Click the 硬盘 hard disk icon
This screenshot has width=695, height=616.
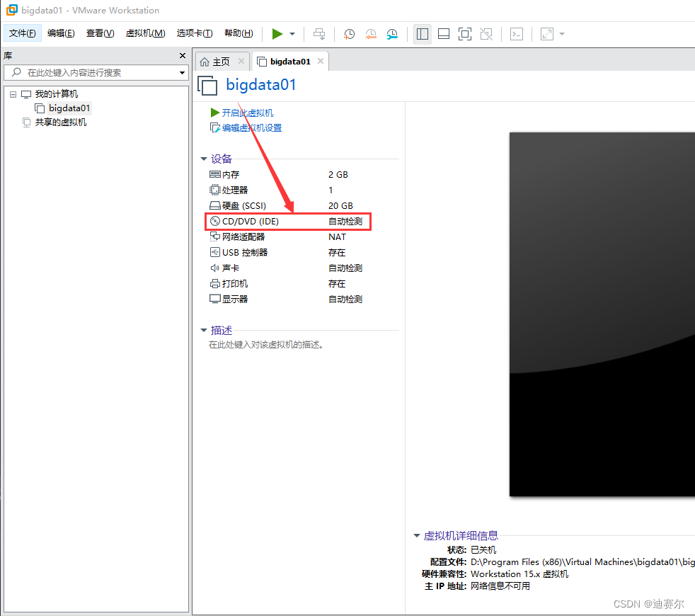[215, 205]
